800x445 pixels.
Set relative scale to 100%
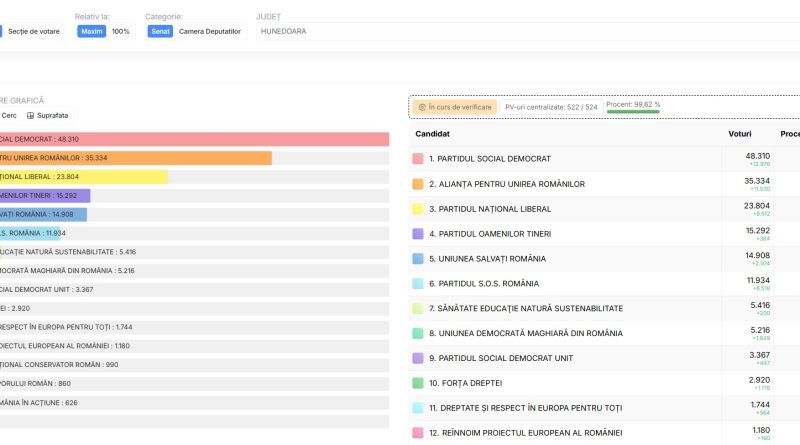coord(120,31)
